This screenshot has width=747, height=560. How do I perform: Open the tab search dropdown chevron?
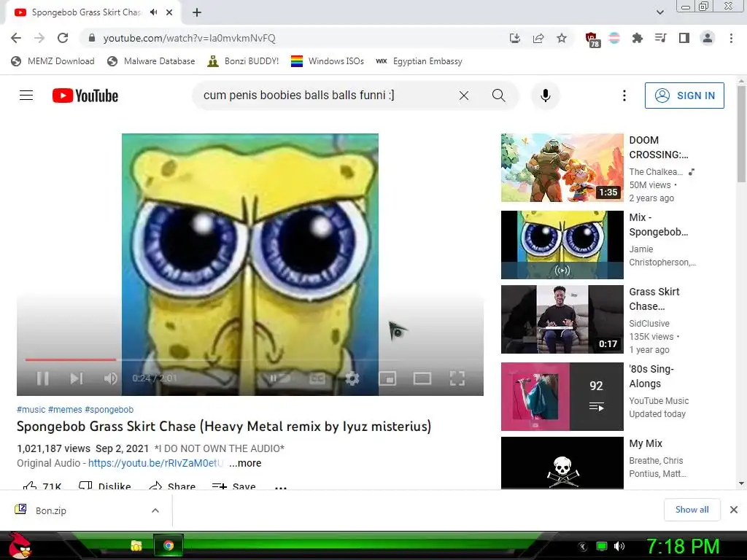pyautogui.click(x=660, y=12)
